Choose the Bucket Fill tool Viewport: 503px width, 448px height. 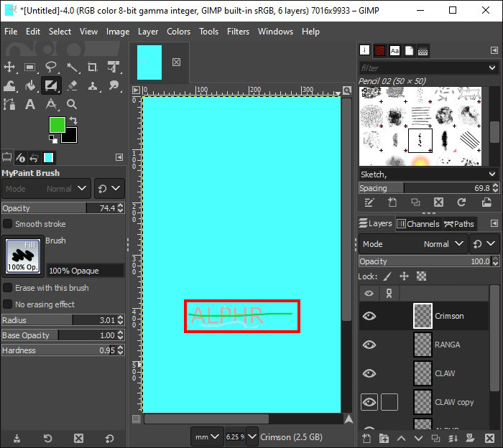[30, 86]
